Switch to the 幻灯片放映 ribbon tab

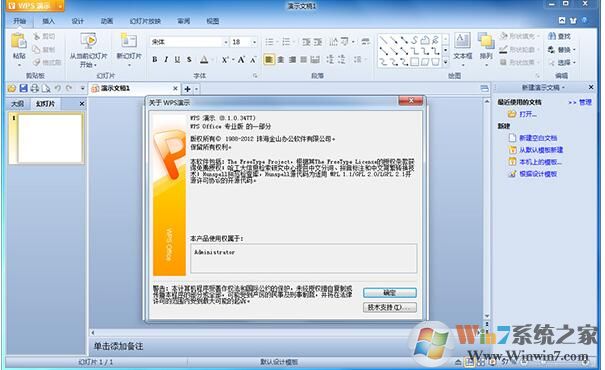(145, 21)
